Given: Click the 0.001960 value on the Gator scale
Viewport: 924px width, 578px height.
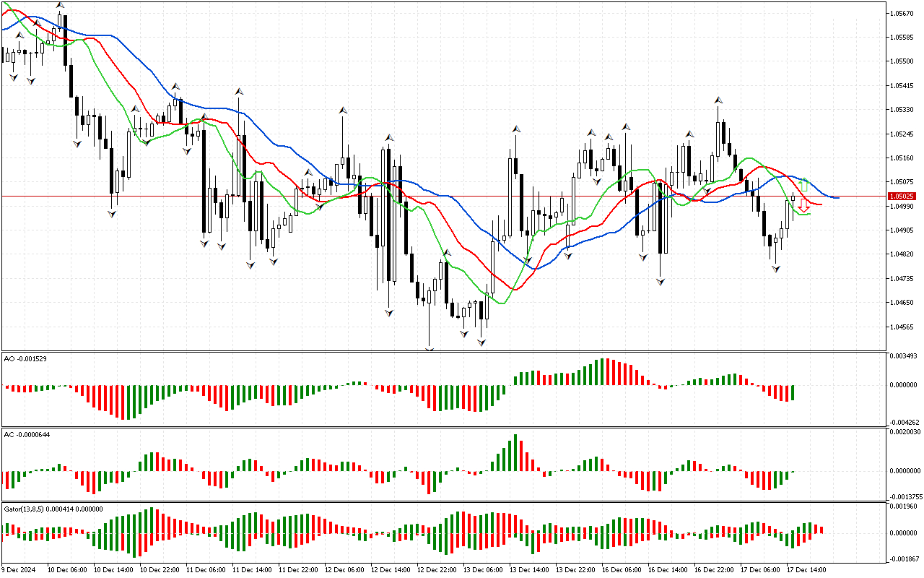Looking at the screenshot, I should tap(903, 506).
